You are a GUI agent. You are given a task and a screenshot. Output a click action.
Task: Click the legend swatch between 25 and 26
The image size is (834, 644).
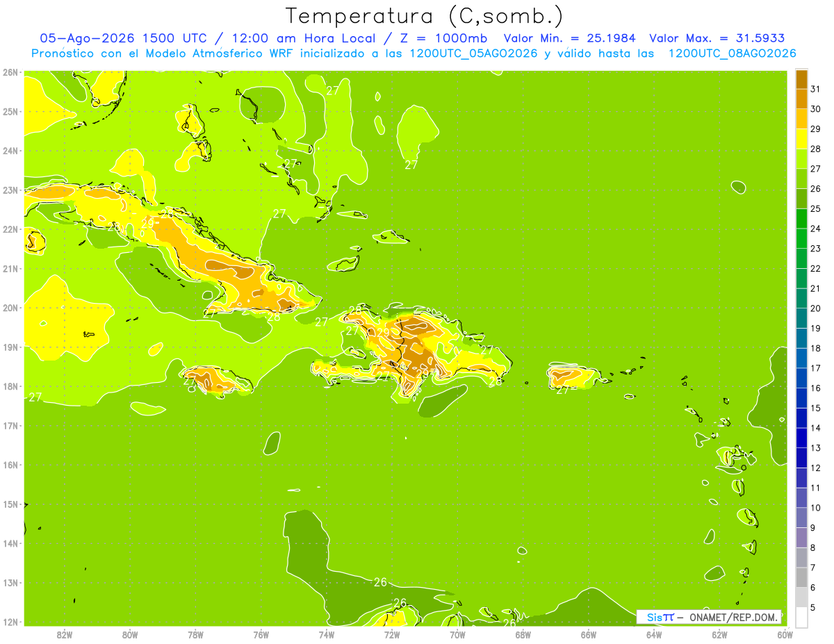pyautogui.click(x=801, y=199)
